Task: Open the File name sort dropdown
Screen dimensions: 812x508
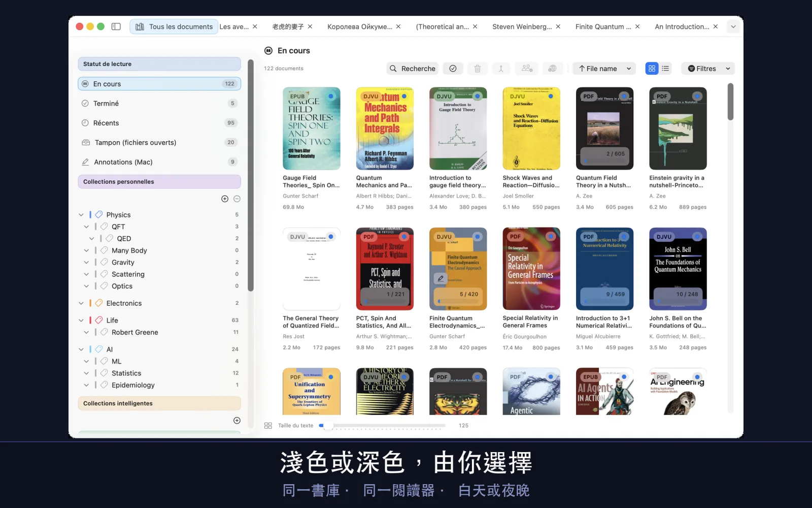Action: click(x=604, y=69)
